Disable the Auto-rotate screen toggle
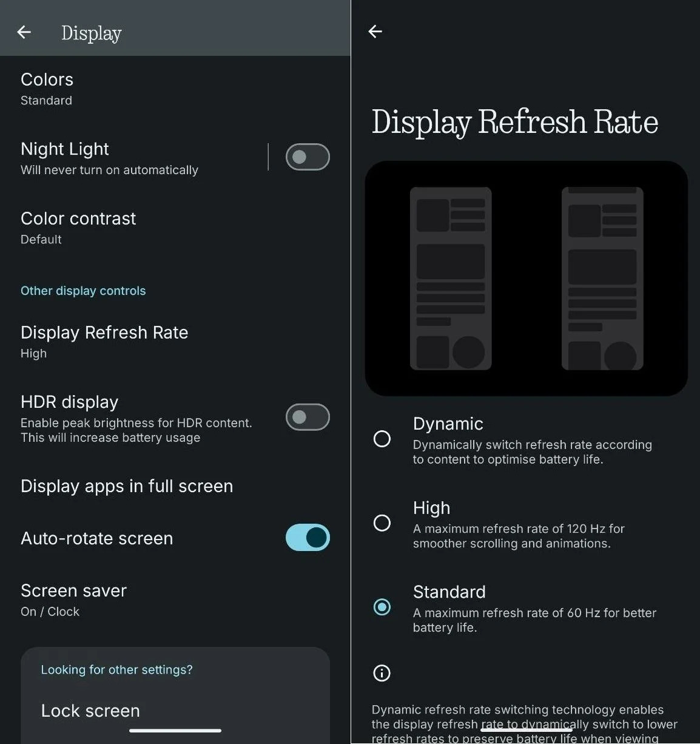The width and height of the screenshot is (700, 744). [x=308, y=538]
